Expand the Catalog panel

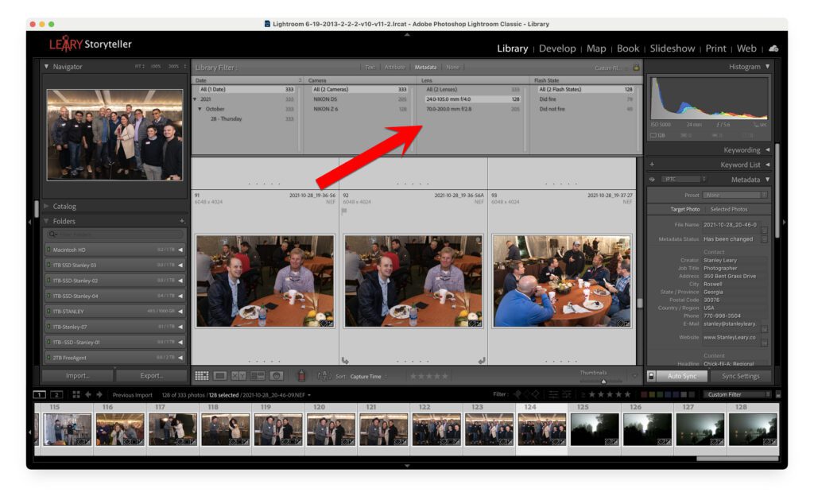(x=46, y=206)
